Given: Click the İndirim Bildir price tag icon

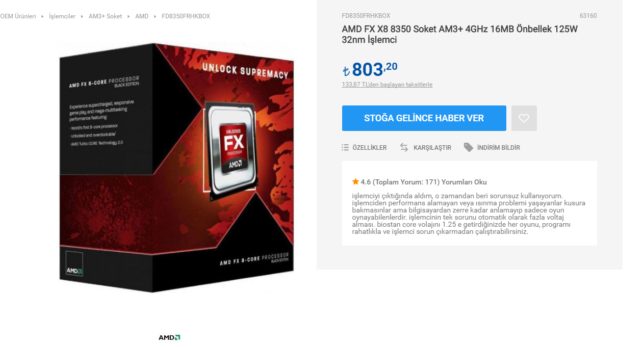Looking at the screenshot, I should click(x=468, y=147).
